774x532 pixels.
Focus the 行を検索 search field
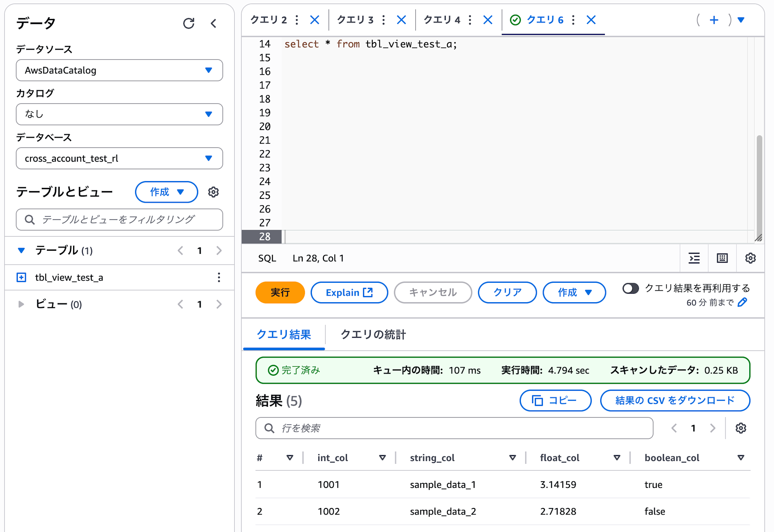point(454,428)
